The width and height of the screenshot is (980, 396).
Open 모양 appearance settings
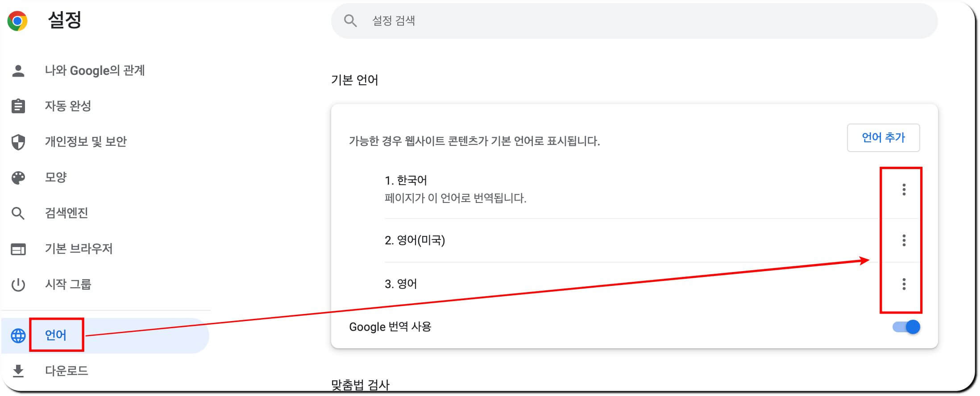coord(56,177)
